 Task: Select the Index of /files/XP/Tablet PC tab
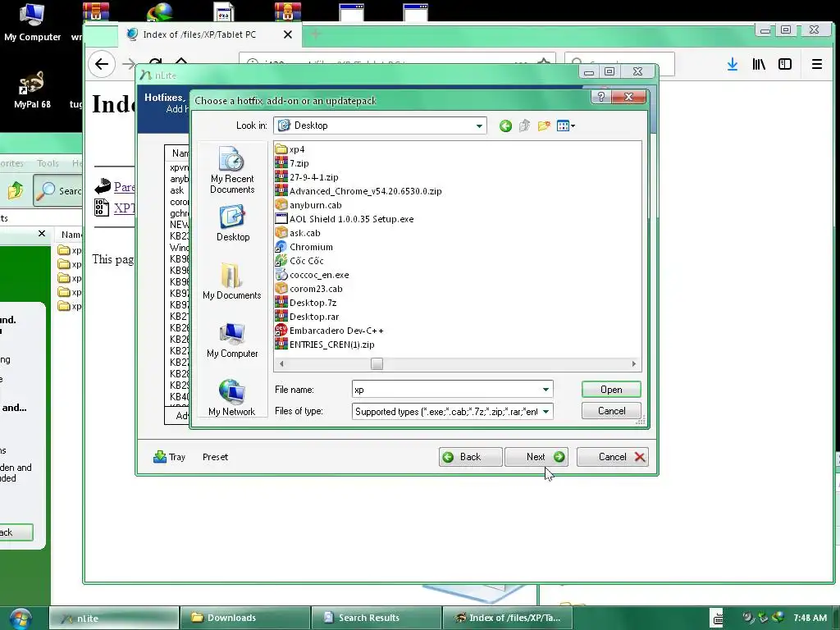pyautogui.click(x=209, y=34)
